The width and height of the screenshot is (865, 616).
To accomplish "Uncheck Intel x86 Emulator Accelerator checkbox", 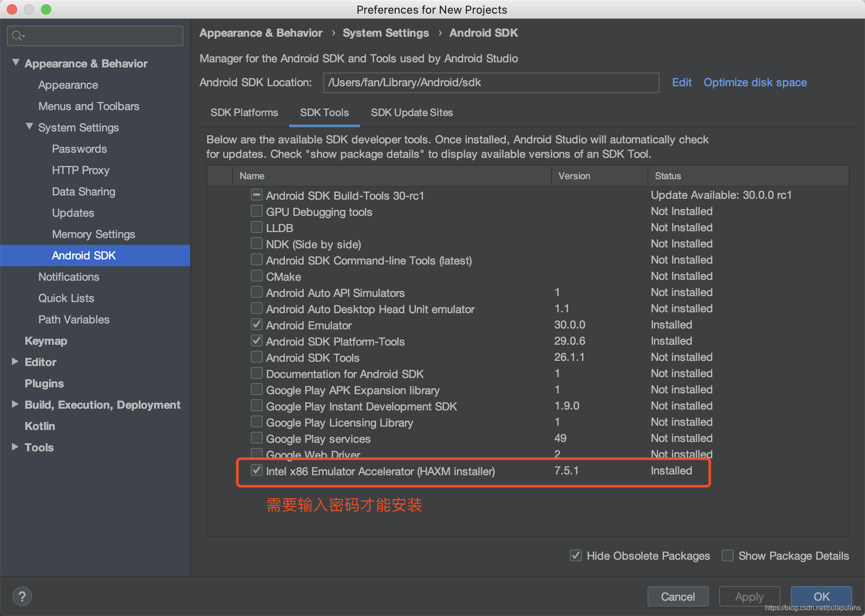I will [256, 471].
